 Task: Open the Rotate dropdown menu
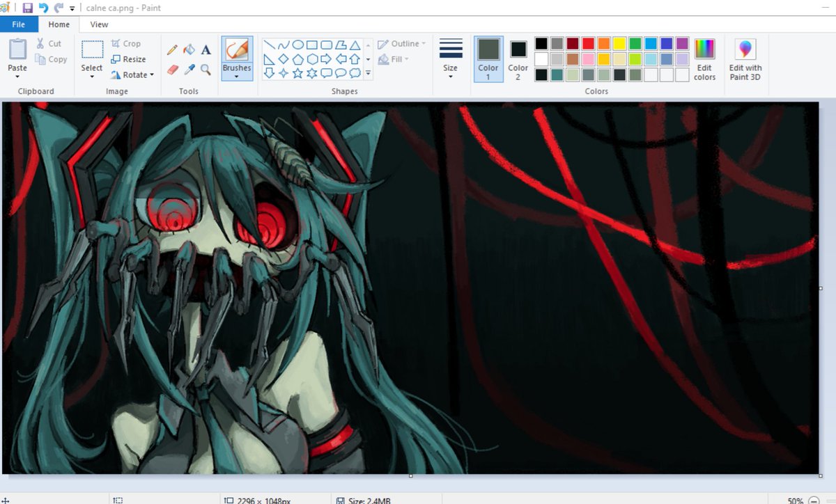(x=132, y=74)
